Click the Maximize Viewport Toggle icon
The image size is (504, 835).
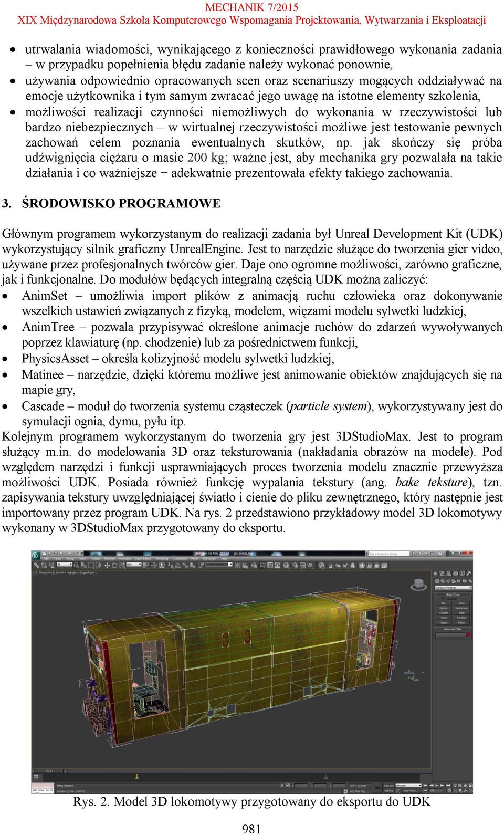tap(470, 791)
